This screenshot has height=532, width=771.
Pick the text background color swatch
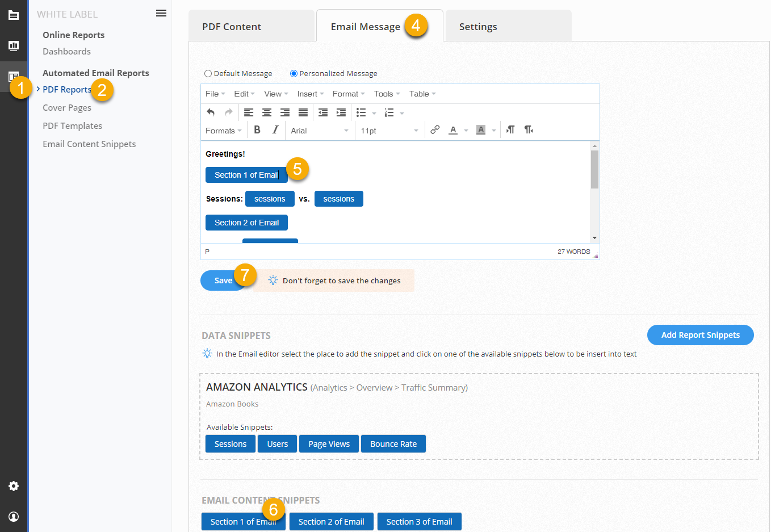481,130
